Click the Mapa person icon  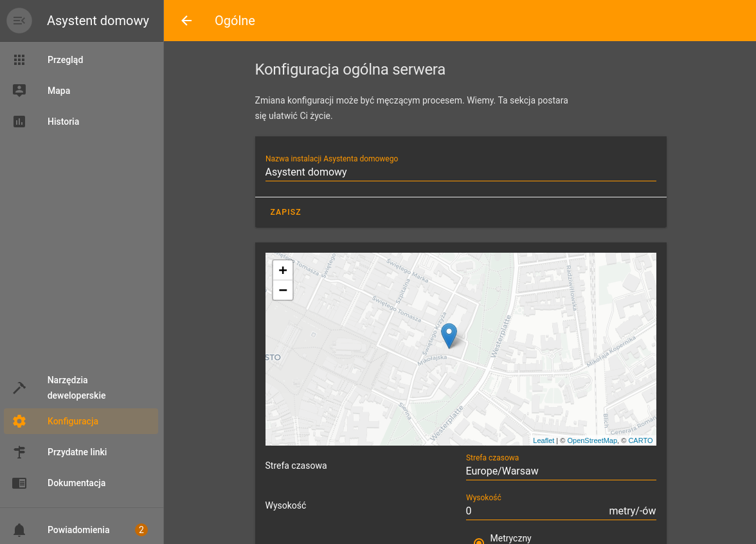point(19,91)
